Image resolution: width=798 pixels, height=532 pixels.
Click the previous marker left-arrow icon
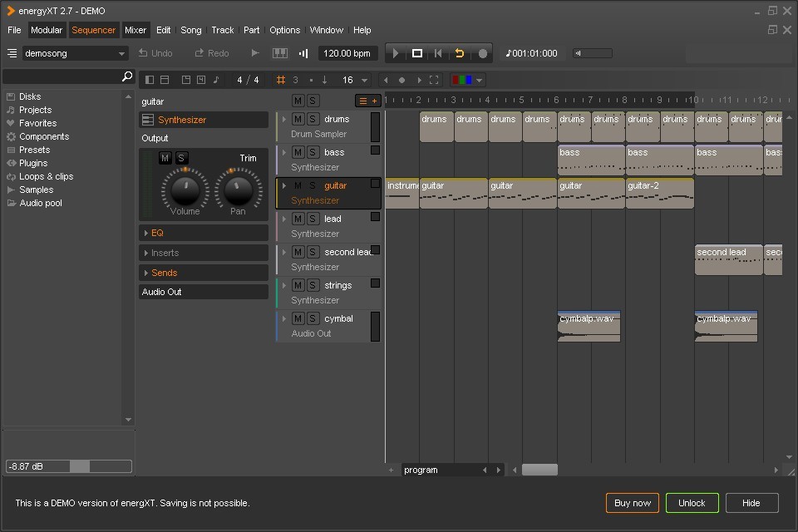click(x=386, y=80)
